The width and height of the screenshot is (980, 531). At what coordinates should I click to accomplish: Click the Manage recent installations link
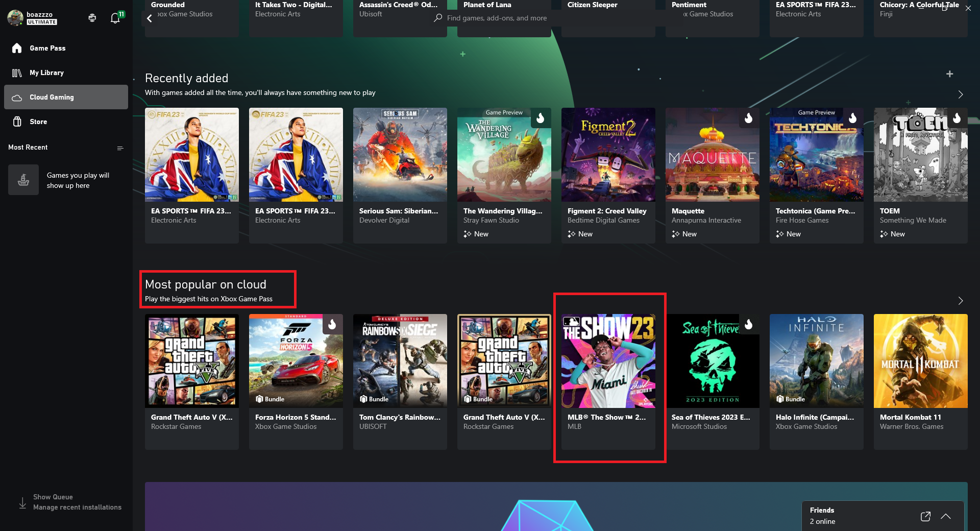click(77, 507)
